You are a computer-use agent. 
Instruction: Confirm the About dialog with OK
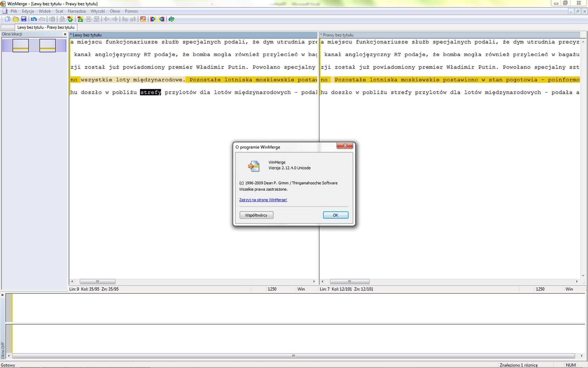click(x=335, y=215)
